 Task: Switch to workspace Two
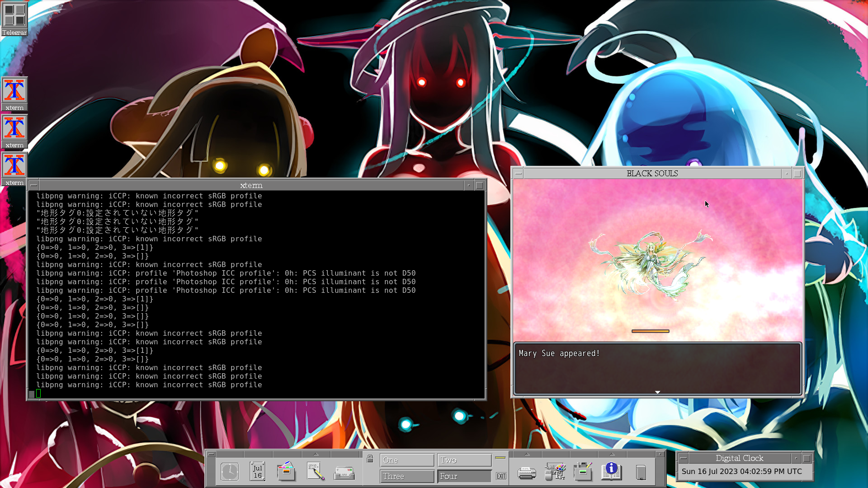(x=465, y=460)
